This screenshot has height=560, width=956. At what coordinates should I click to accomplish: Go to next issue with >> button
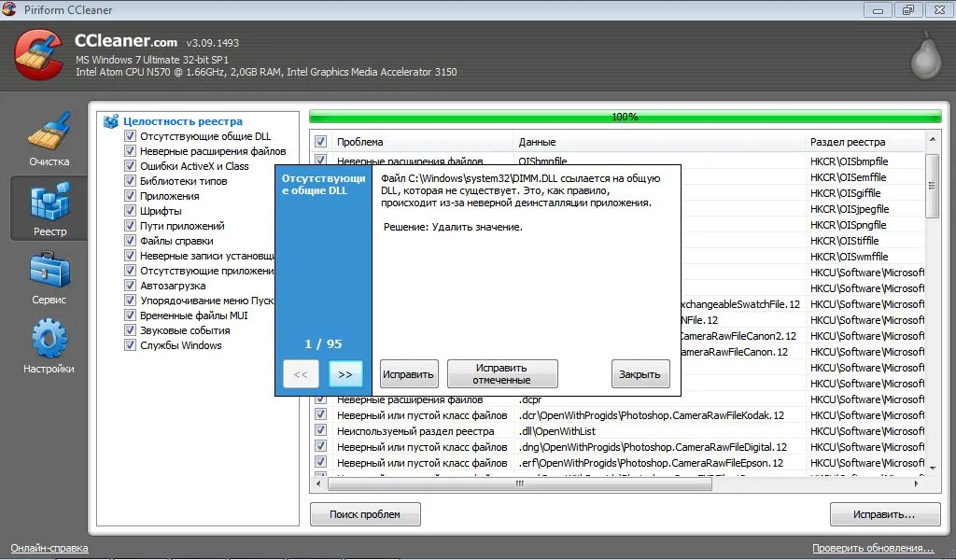pos(345,374)
